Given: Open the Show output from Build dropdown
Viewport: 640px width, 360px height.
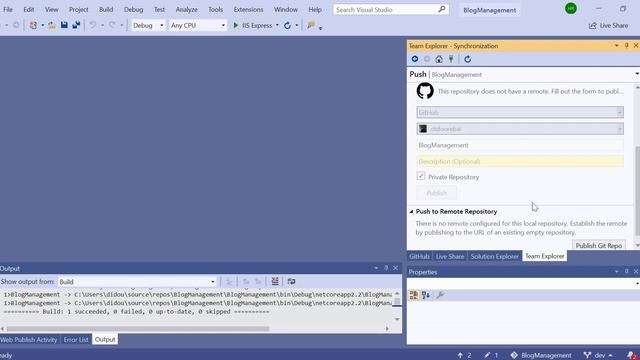Looking at the screenshot, I should click(x=137, y=282).
